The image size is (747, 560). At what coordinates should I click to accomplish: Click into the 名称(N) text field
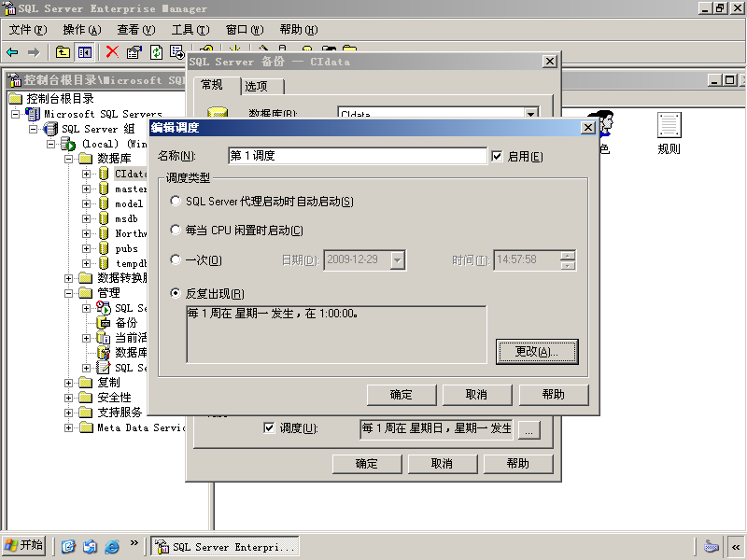point(358,156)
